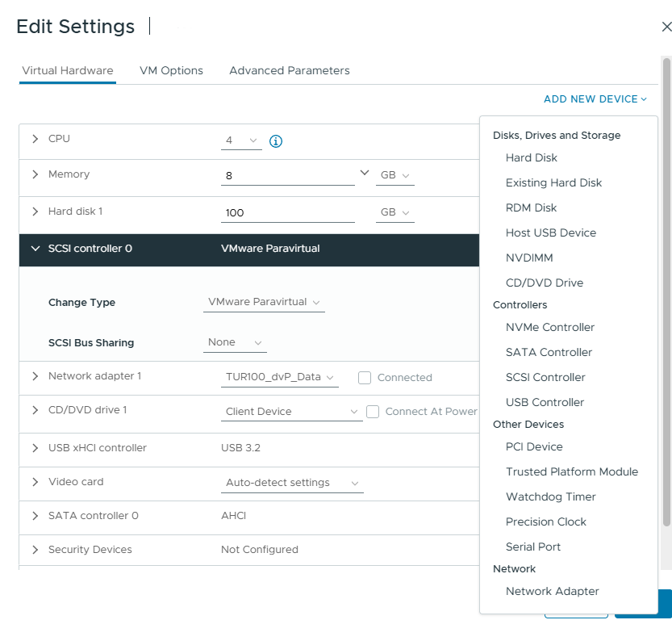The height and width of the screenshot is (620, 672).
Task: Switch to the VM Options tab
Action: (x=171, y=70)
